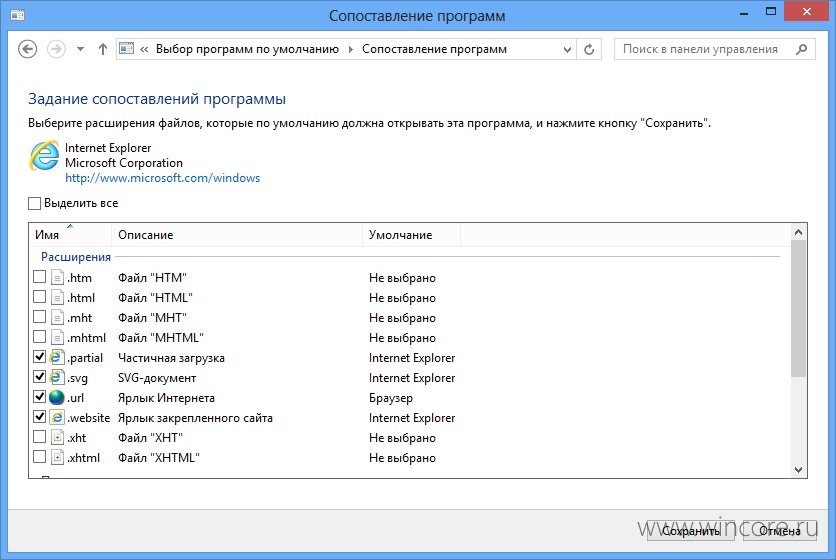Click the pinned site icon beside .website
This screenshot has height=560, width=836.
(x=57, y=417)
